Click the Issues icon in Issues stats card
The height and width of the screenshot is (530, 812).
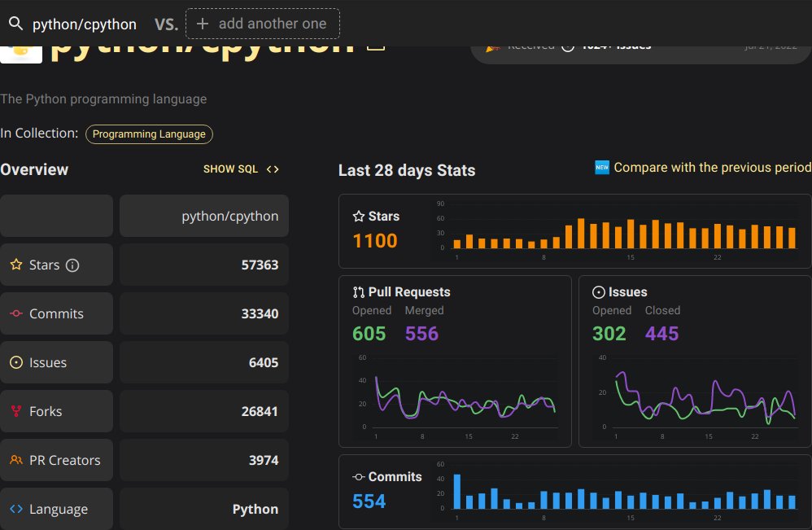pyautogui.click(x=599, y=292)
